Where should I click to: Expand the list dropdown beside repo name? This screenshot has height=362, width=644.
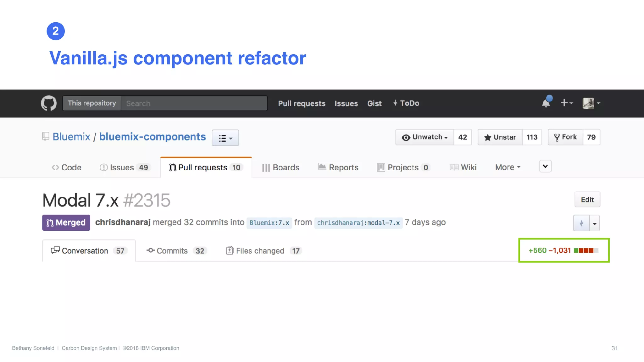(225, 138)
